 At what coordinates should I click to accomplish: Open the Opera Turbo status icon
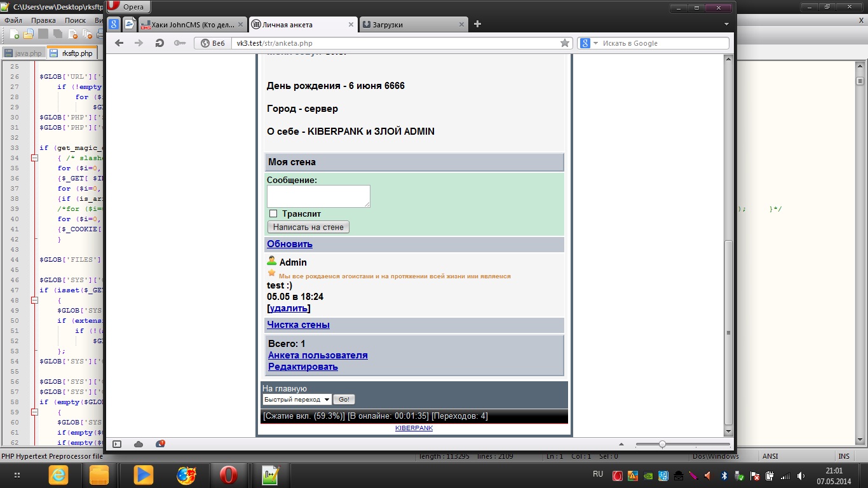point(160,444)
